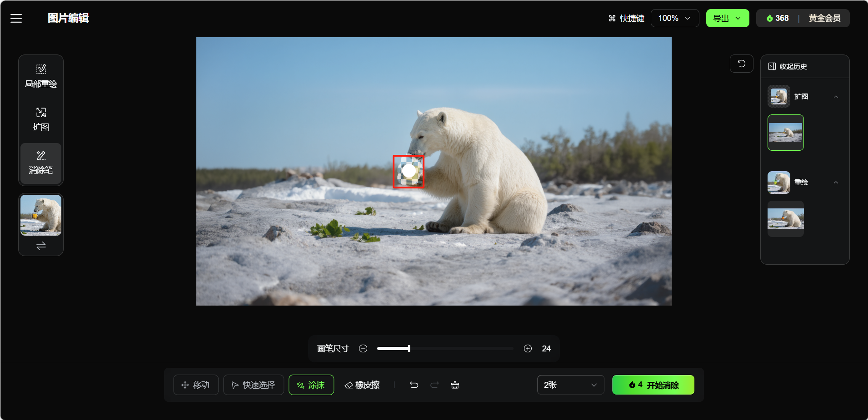The height and width of the screenshot is (420, 868).
Task: Increase brush size with plus icon
Action: (528, 349)
